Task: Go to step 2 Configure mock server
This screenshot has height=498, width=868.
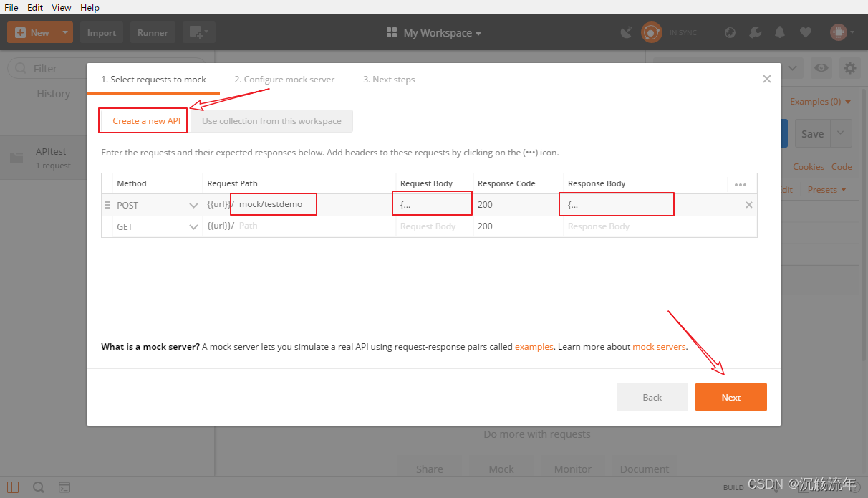Action: pyautogui.click(x=284, y=80)
